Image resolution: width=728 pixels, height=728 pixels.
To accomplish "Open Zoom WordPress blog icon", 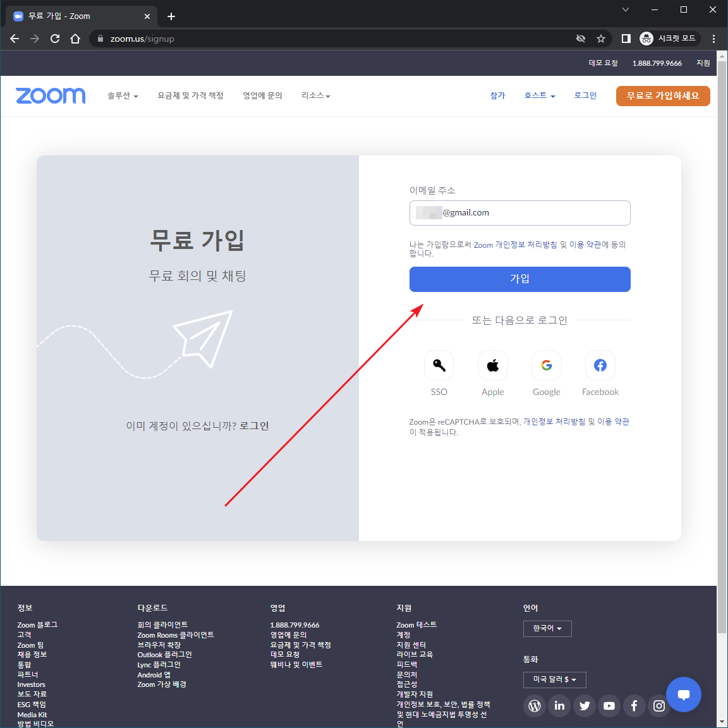I will coord(535,706).
